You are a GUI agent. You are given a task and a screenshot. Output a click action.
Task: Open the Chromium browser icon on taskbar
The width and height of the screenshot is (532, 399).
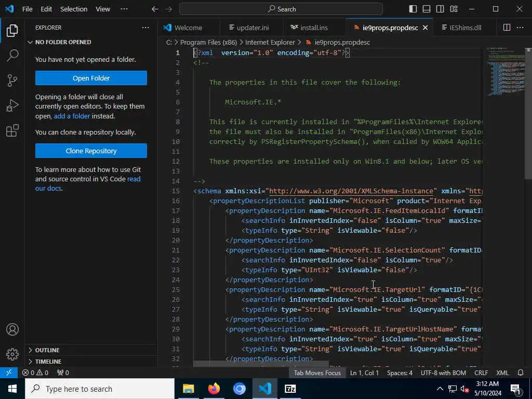pos(239,389)
